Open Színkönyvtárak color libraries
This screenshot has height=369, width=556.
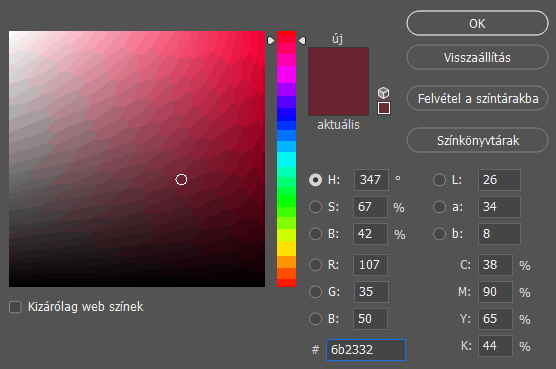(x=477, y=140)
